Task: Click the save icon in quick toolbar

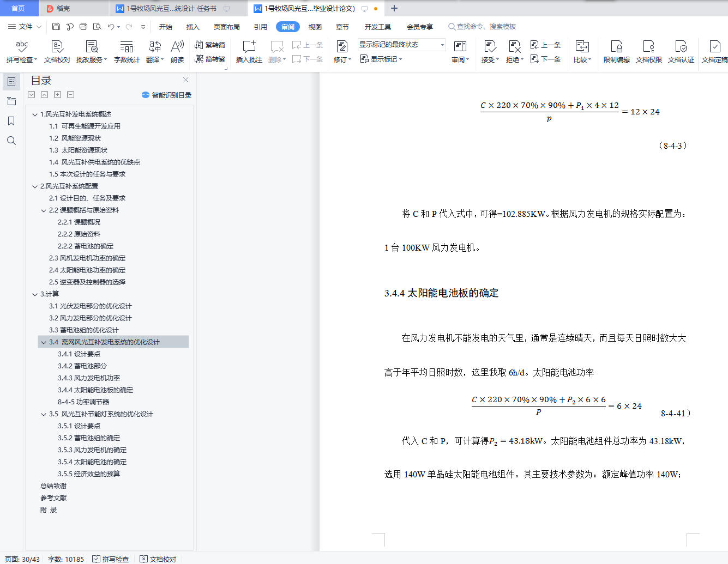Action: pyautogui.click(x=56, y=27)
